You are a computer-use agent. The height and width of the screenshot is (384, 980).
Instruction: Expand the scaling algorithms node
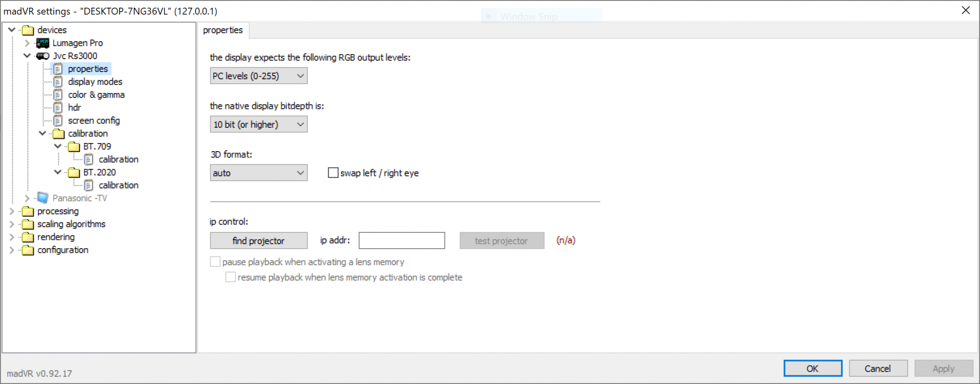click(x=12, y=224)
